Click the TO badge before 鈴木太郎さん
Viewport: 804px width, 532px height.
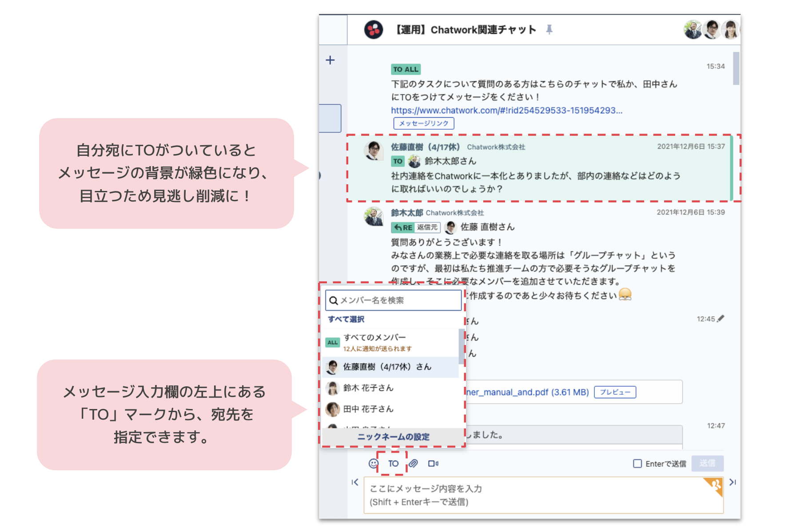click(x=398, y=161)
